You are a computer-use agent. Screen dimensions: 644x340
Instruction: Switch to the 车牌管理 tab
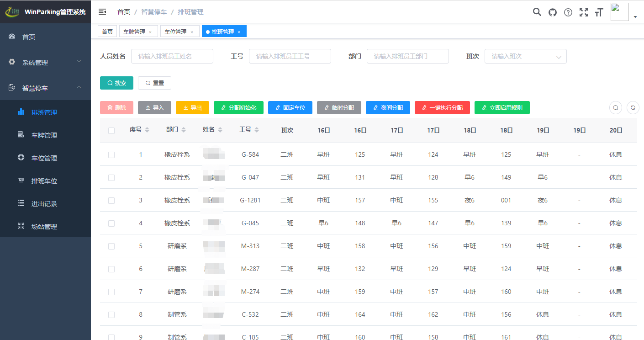coord(134,32)
